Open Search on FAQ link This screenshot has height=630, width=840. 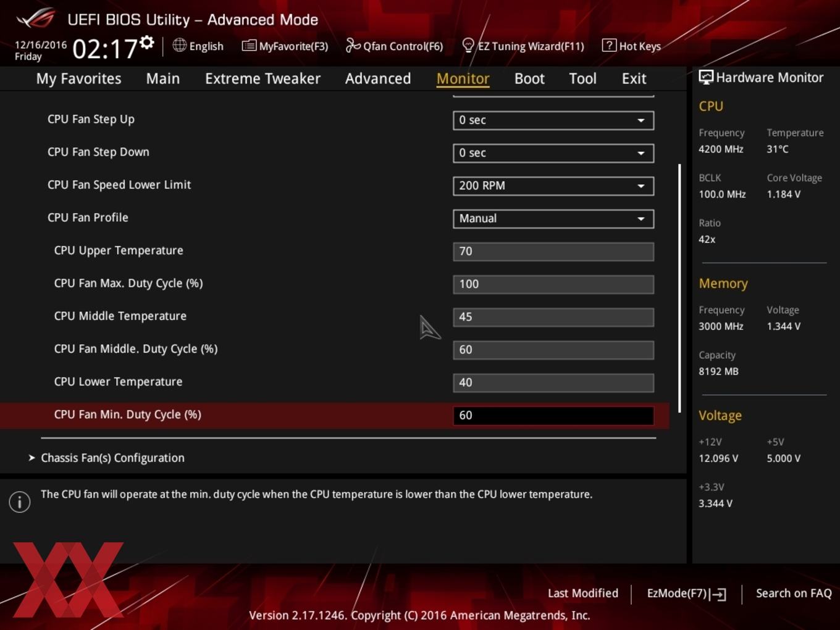pyautogui.click(x=794, y=593)
